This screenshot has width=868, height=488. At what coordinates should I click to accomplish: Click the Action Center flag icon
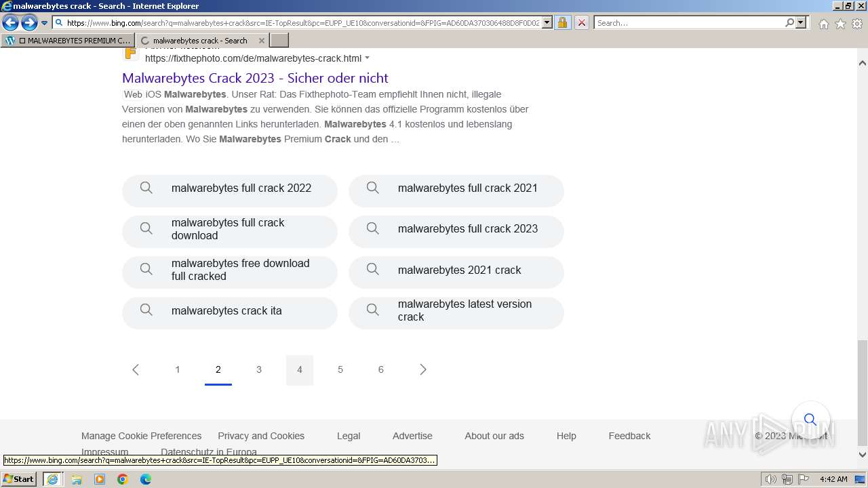click(804, 479)
